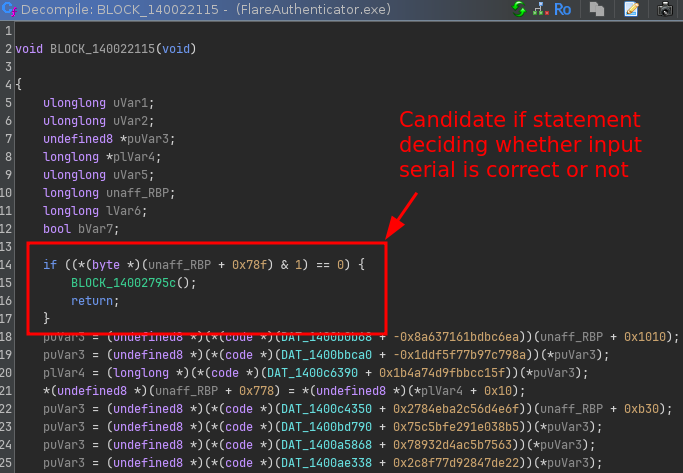This screenshot has height=473, width=683.
Task: Click the Decompile window icon in title bar
Action: point(10,10)
